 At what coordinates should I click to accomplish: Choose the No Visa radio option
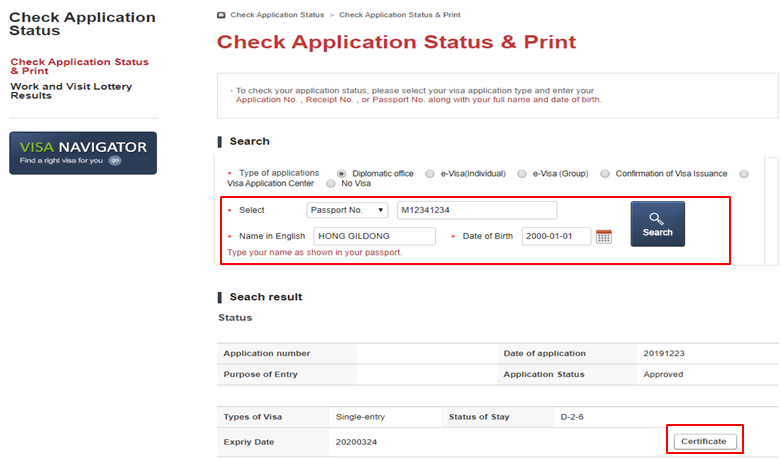pos(331,184)
